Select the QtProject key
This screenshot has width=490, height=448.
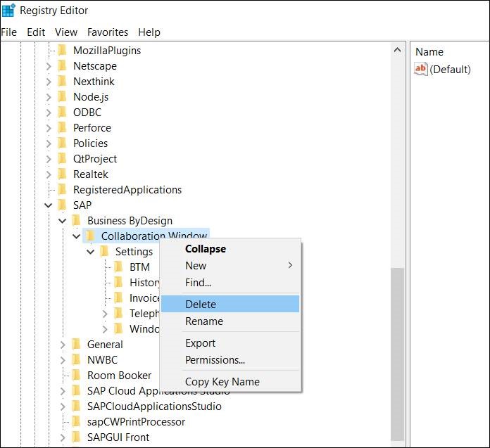95,159
